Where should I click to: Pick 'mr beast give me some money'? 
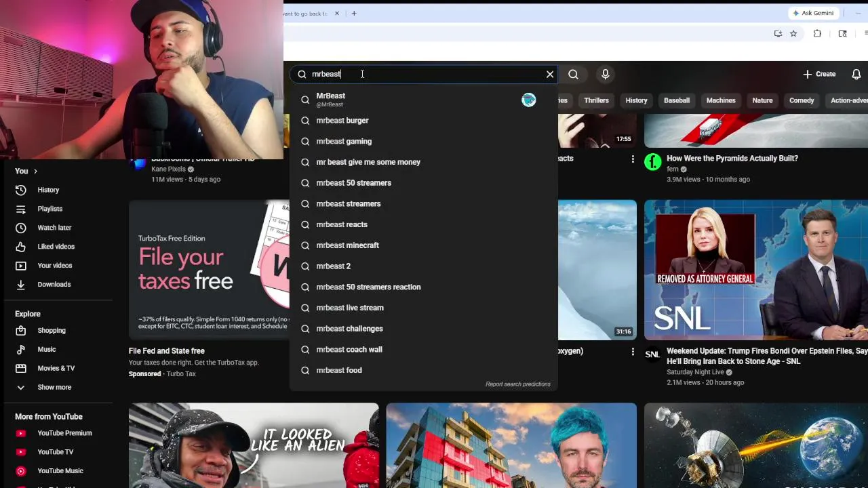424,162
